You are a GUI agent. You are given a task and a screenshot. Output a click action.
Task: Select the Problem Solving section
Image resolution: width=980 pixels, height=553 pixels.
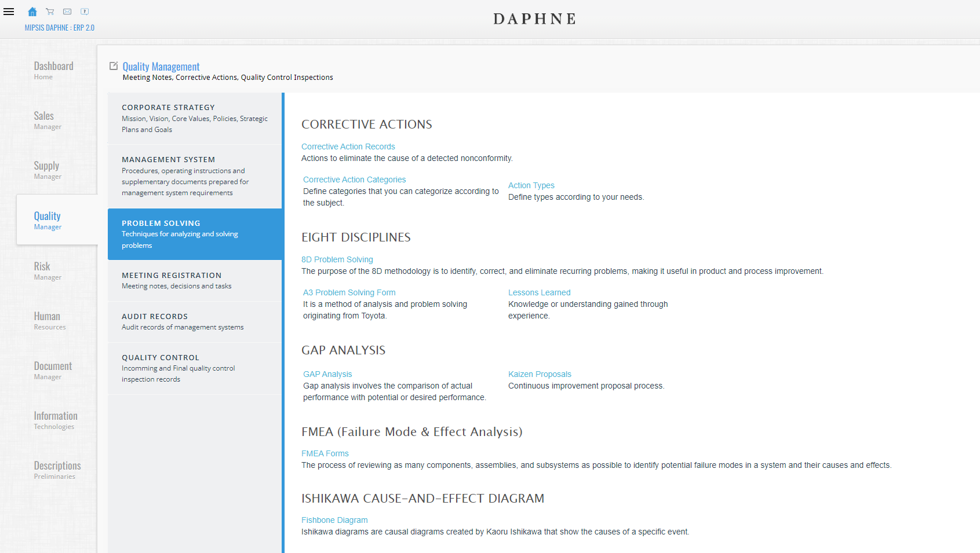coord(195,234)
